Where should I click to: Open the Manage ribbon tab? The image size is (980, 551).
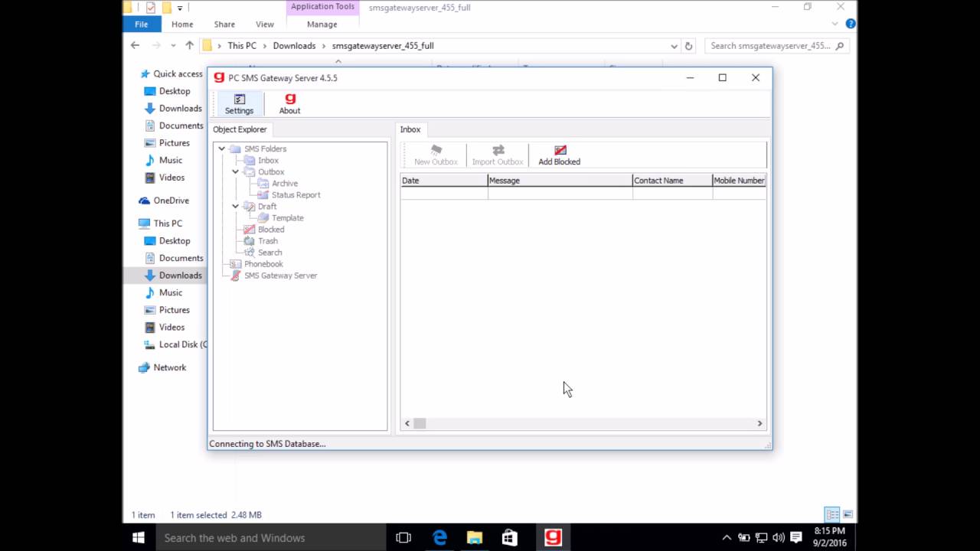[322, 24]
